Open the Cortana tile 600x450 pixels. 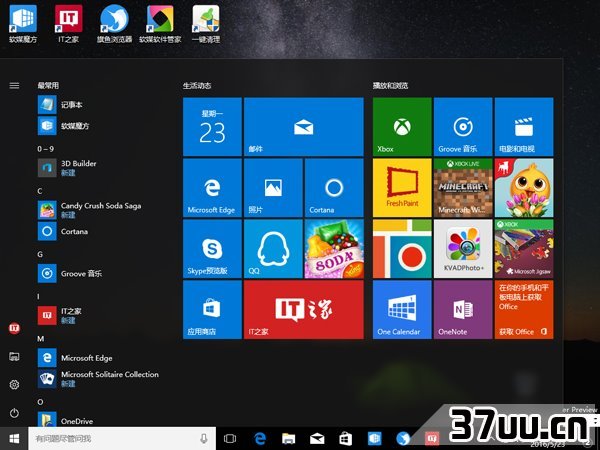[334, 188]
